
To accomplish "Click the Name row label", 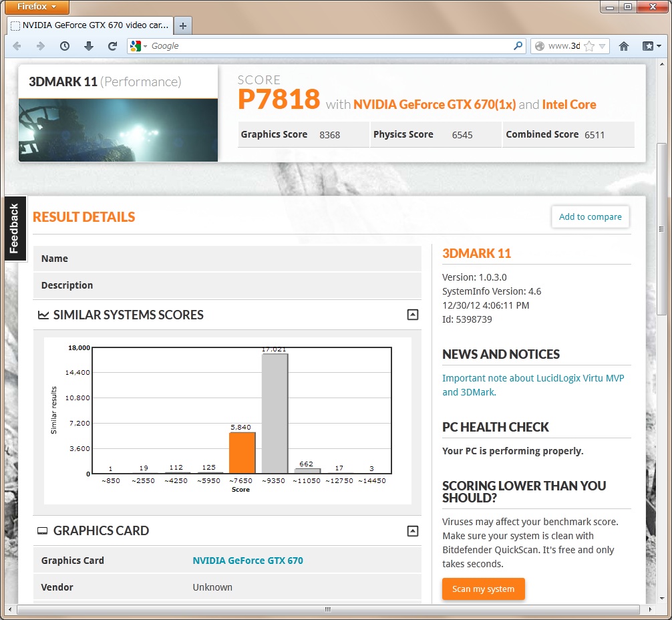I will 54,259.
